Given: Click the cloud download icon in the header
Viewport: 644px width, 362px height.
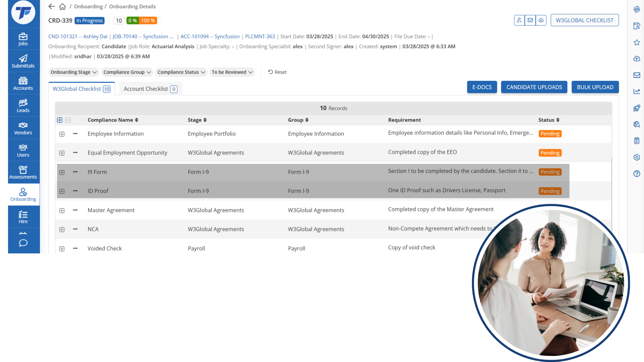Looking at the screenshot, I should (541, 20).
